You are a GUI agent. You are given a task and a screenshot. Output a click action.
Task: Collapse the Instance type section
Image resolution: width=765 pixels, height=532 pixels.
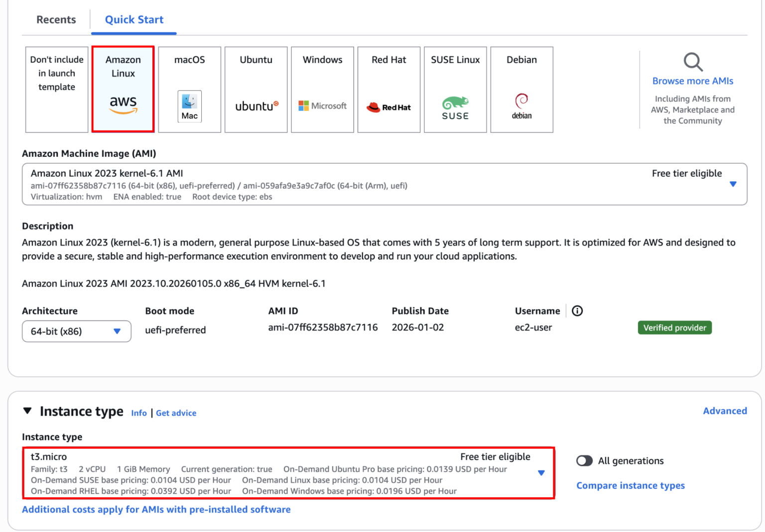tap(27, 411)
